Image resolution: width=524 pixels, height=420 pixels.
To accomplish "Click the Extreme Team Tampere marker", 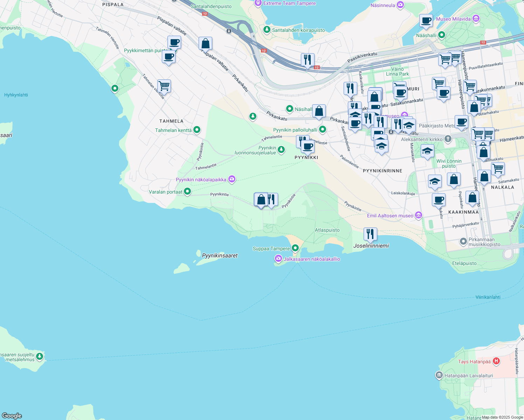I will [x=258, y=3].
